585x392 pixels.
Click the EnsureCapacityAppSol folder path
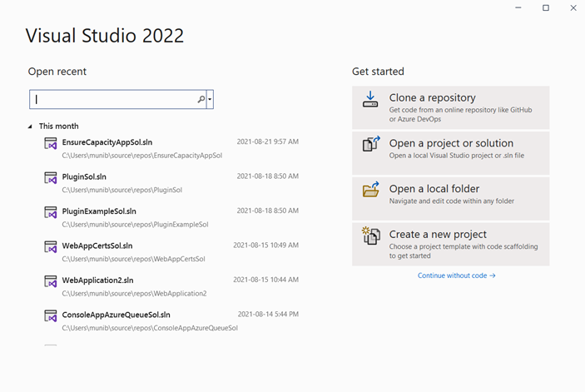pos(141,156)
